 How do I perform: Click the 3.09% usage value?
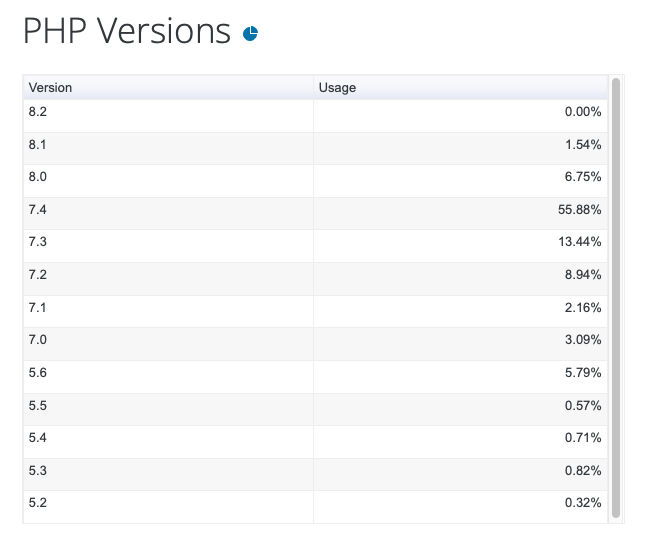point(583,340)
